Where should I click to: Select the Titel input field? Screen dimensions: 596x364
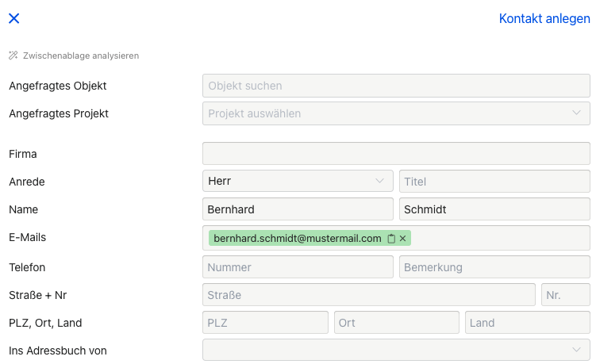tap(494, 182)
